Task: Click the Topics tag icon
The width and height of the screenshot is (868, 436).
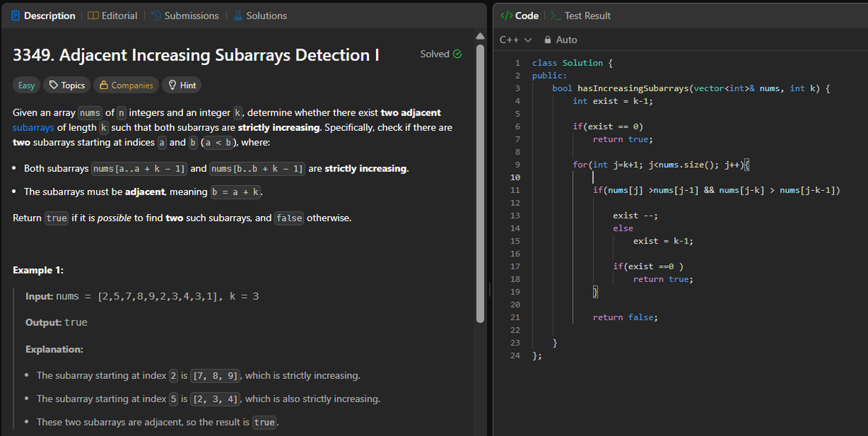Action: point(54,85)
